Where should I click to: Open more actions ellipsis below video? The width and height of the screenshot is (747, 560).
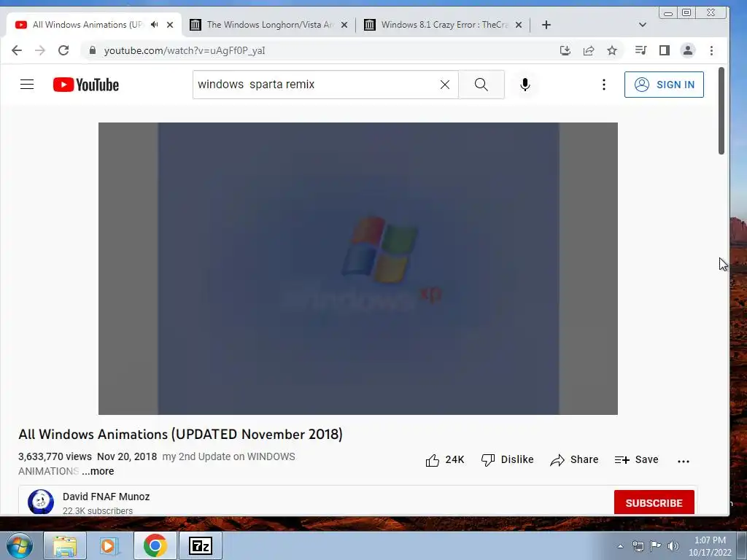(x=683, y=461)
